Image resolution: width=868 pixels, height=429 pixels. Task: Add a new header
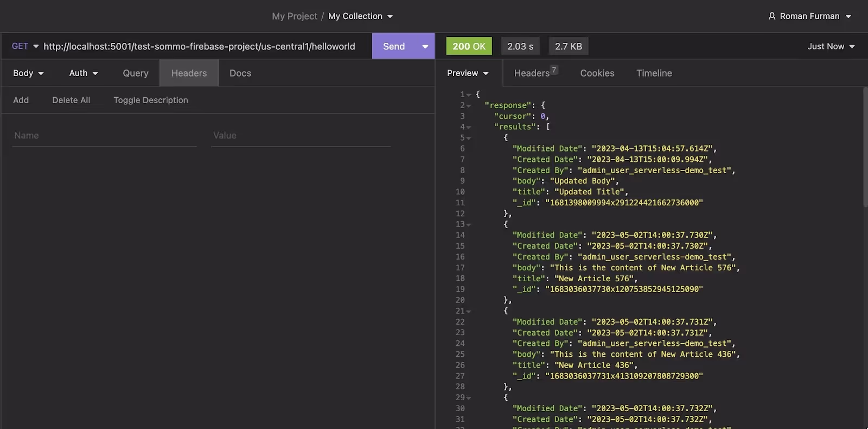coord(21,100)
